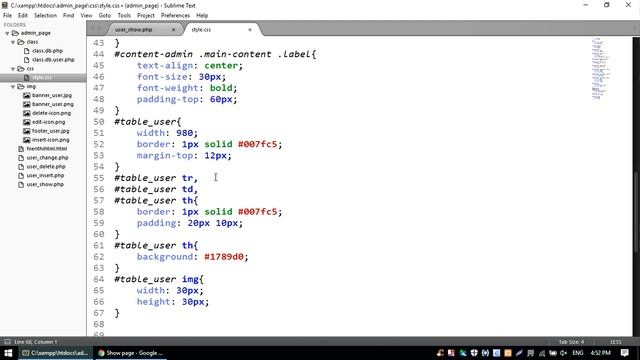Click the network tray icon

click(x=542, y=353)
